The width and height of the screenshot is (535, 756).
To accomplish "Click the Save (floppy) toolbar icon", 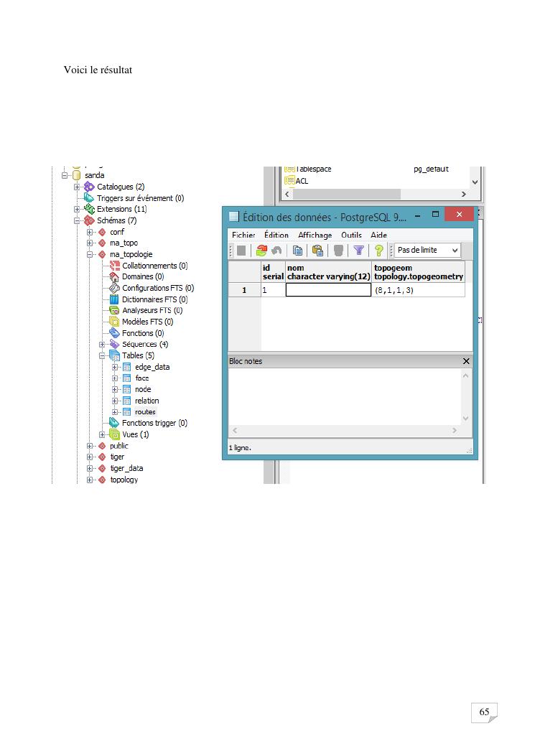I will tap(241, 251).
